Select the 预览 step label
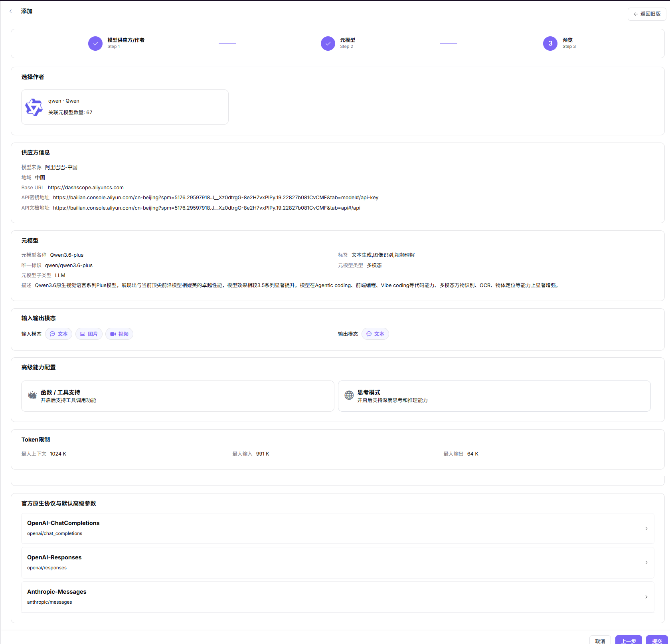Screen dimensions: 670x644 coord(567,40)
